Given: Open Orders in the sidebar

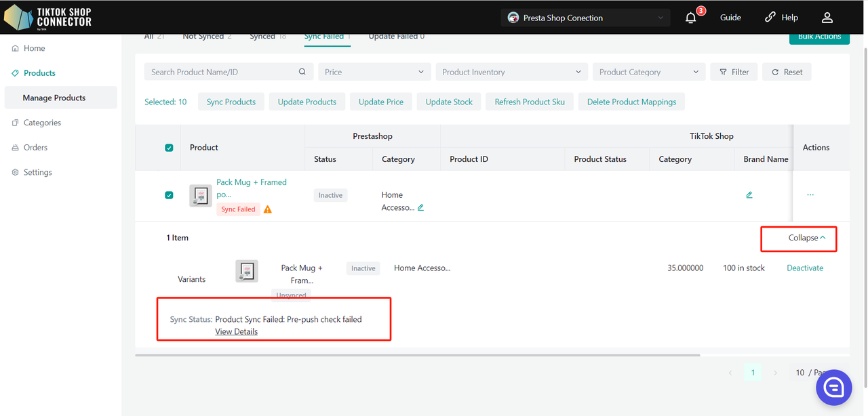Looking at the screenshot, I should 35,148.
